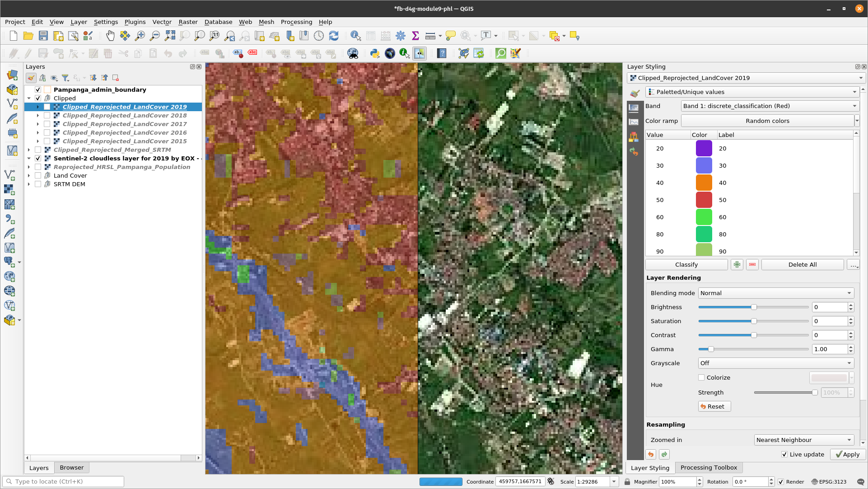Toggle the Python Console icon
This screenshot has width=868, height=489.
click(374, 54)
